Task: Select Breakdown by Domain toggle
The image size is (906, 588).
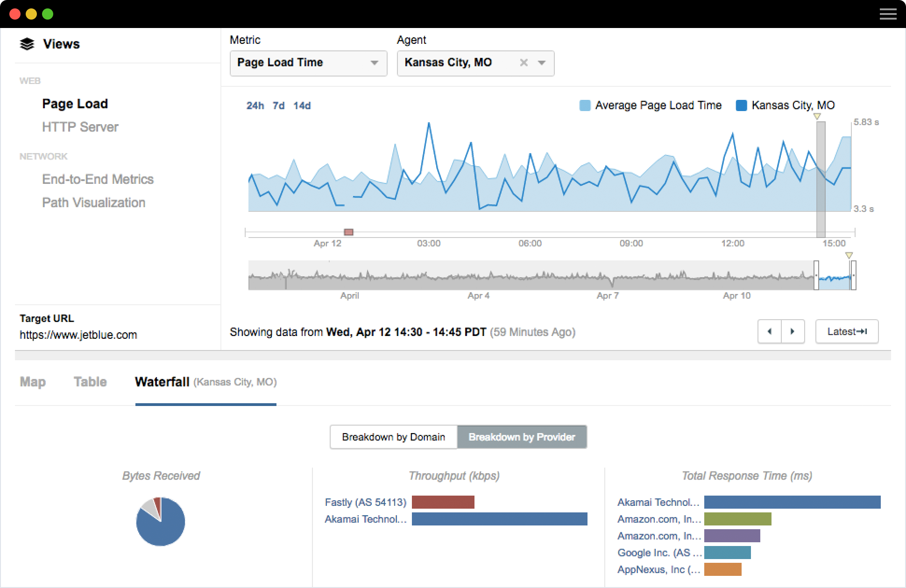Action: 393,437
